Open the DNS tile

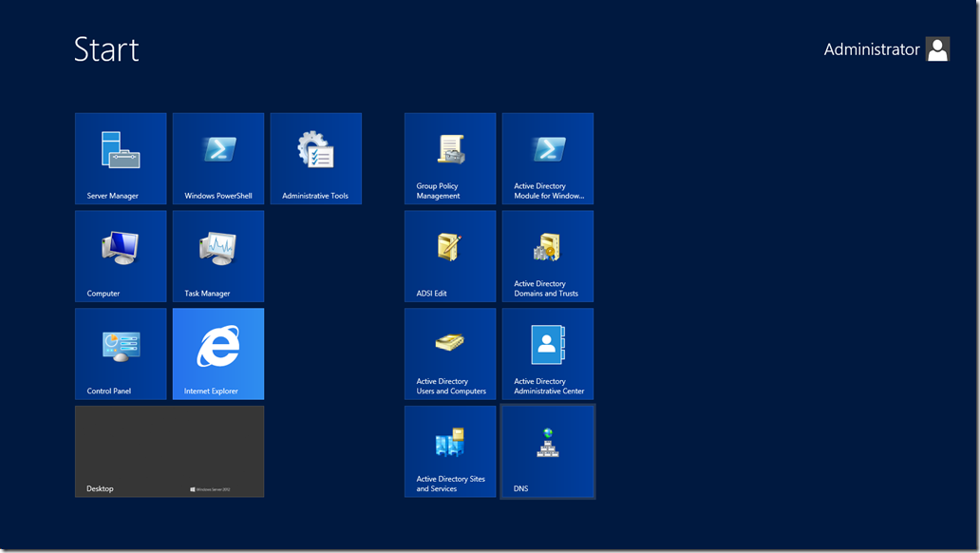[x=548, y=451]
